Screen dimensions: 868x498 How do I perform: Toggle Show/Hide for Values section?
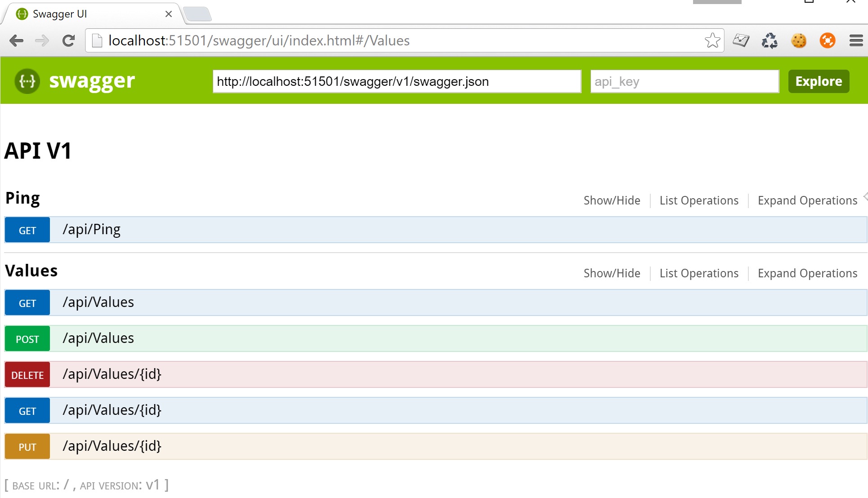(612, 273)
